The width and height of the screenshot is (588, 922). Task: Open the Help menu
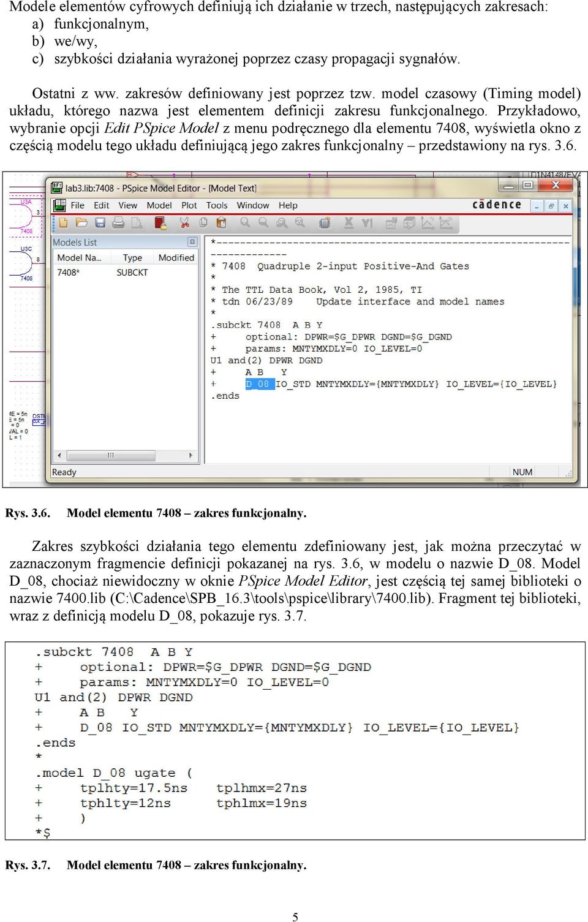coord(288,205)
